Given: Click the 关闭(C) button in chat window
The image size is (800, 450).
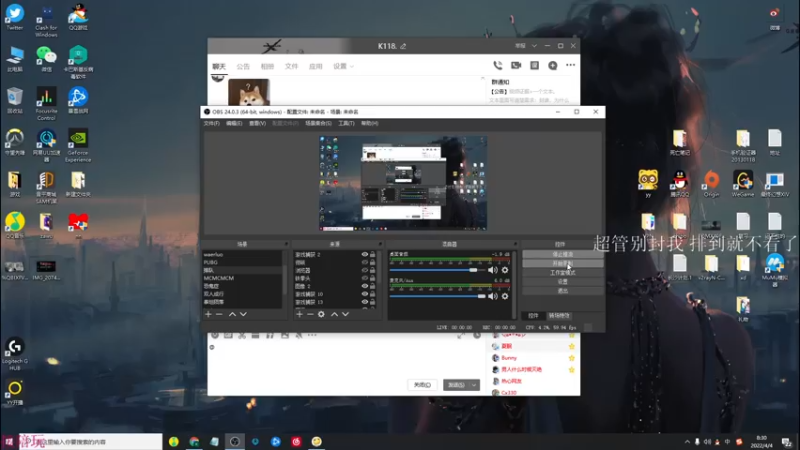Looking at the screenshot, I should [422, 385].
